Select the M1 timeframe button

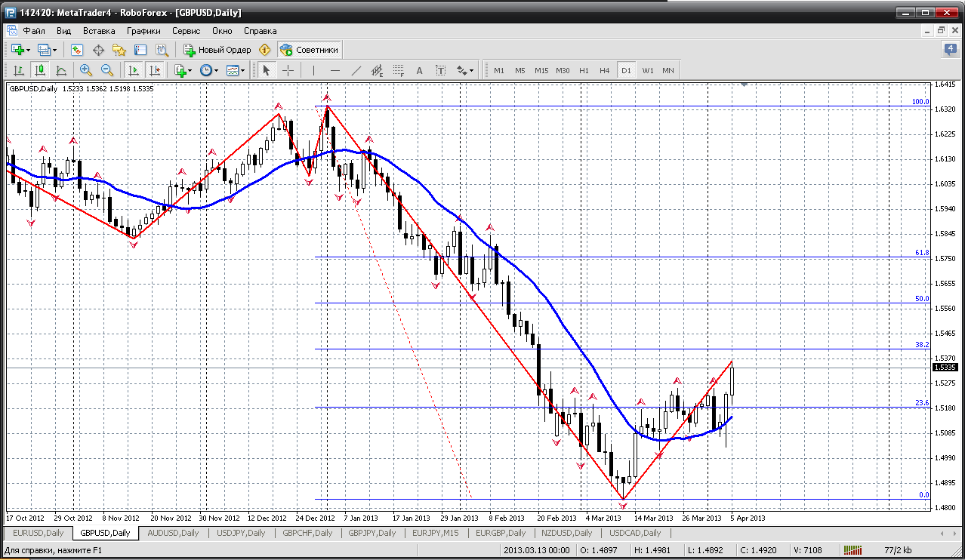pos(499,70)
